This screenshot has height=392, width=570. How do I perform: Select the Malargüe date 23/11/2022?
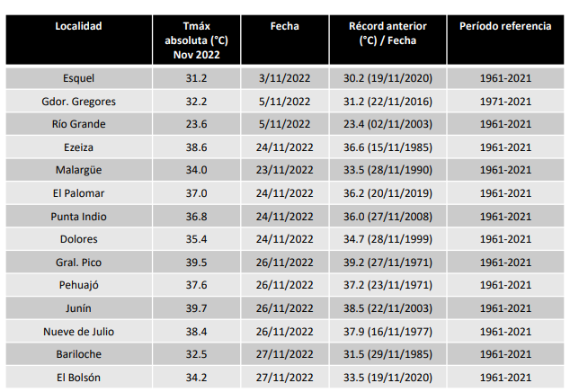click(x=285, y=170)
